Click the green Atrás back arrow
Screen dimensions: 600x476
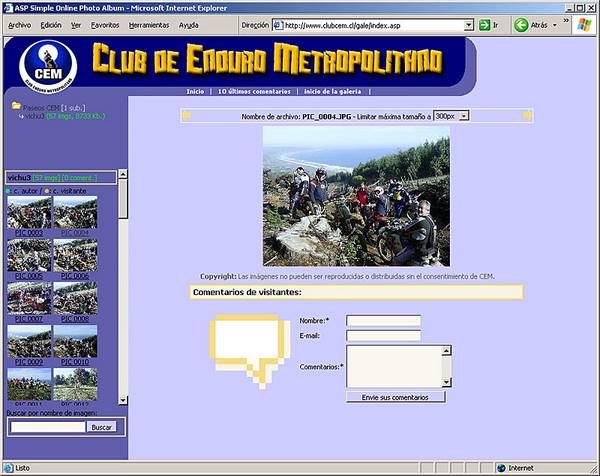coord(521,25)
